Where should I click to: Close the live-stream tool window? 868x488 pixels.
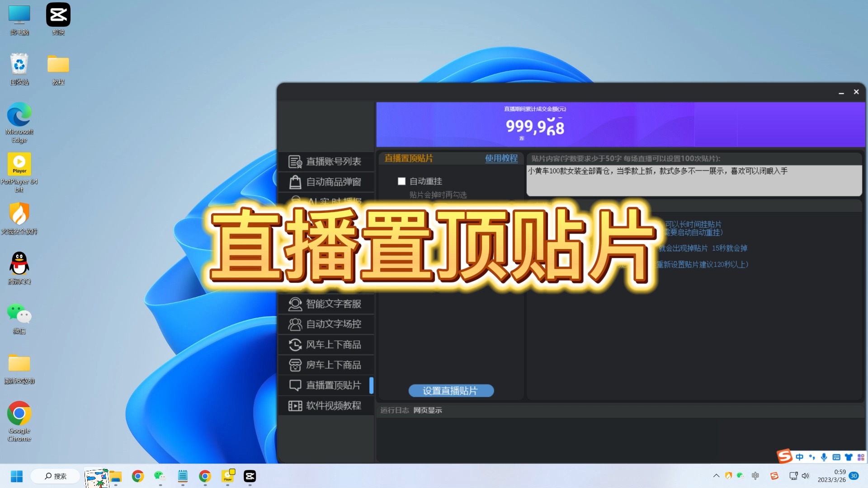856,92
